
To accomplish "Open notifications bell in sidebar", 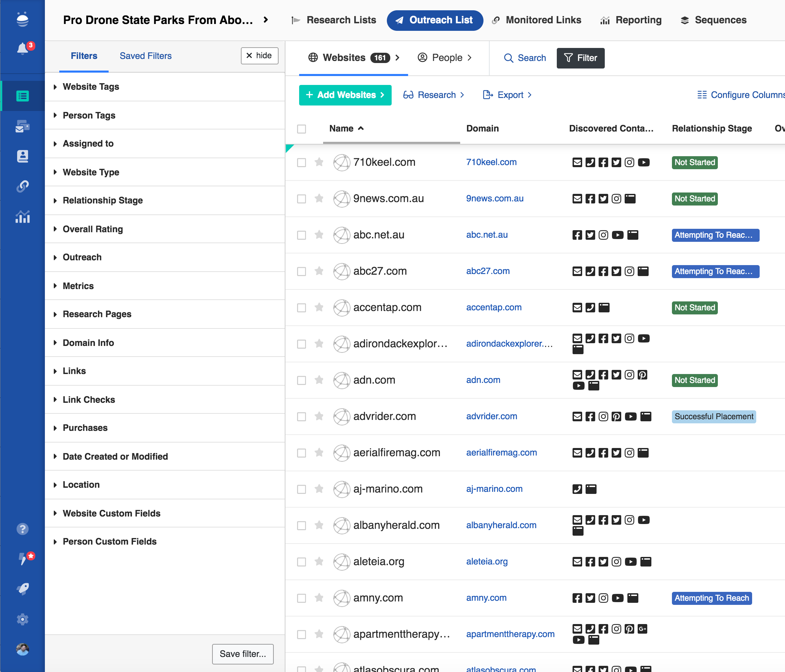I will coord(22,49).
